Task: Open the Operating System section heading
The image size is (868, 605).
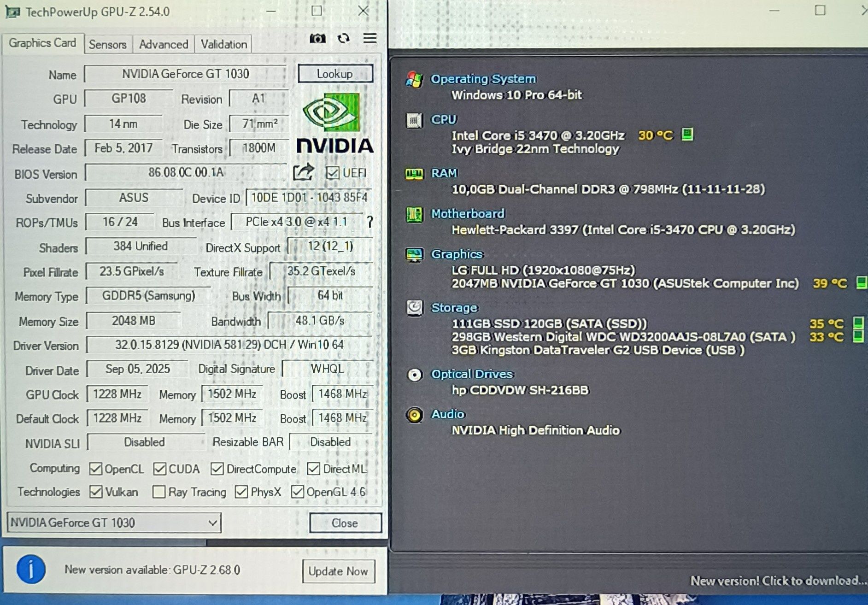Action: coord(483,79)
